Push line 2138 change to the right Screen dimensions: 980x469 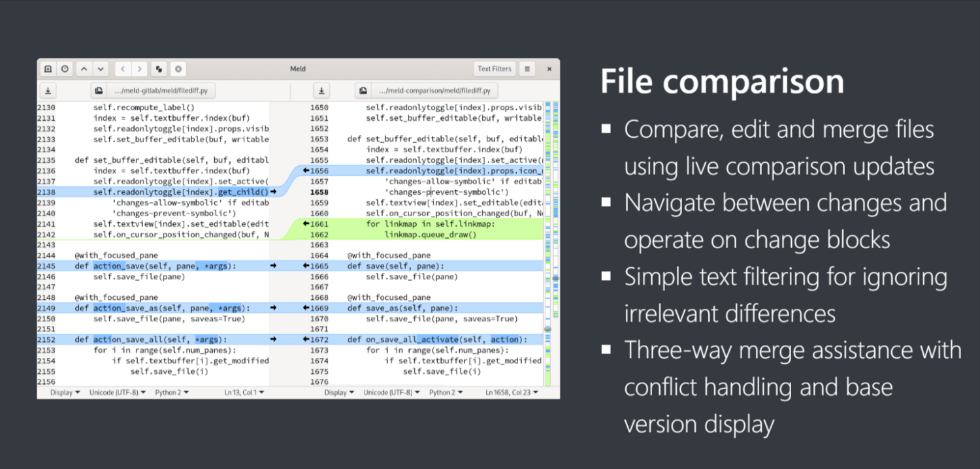coord(273,192)
